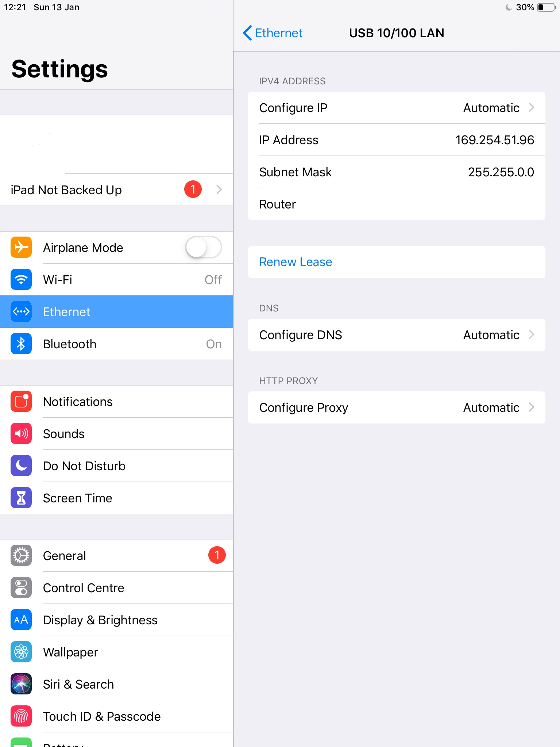Viewport: 560px width, 747px height.
Task: Open Display & Brightness settings
Action: click(117, 620)
